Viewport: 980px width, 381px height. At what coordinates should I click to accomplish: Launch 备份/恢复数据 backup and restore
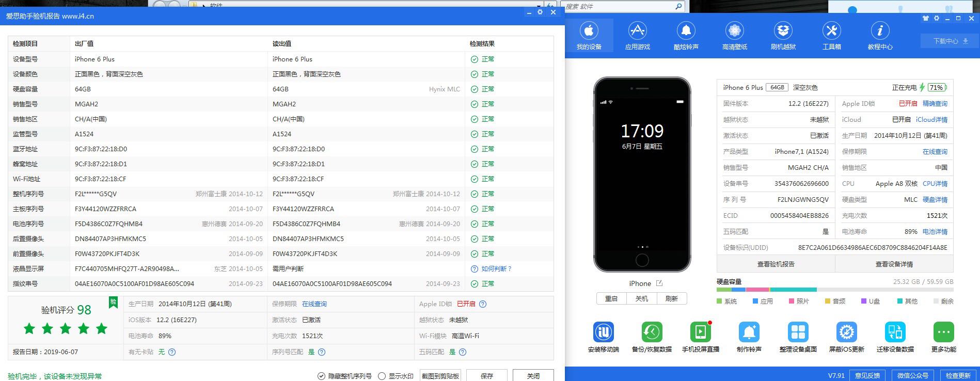[652, 337]
